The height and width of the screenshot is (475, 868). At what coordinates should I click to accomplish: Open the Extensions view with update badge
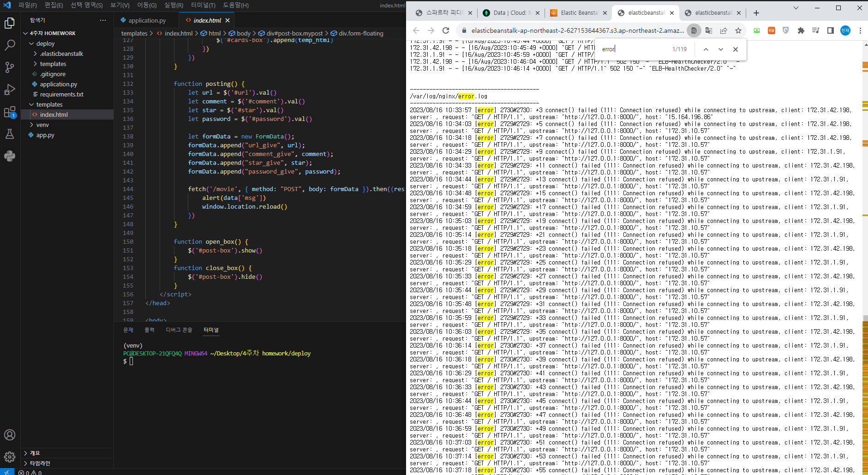pos(10,112)
